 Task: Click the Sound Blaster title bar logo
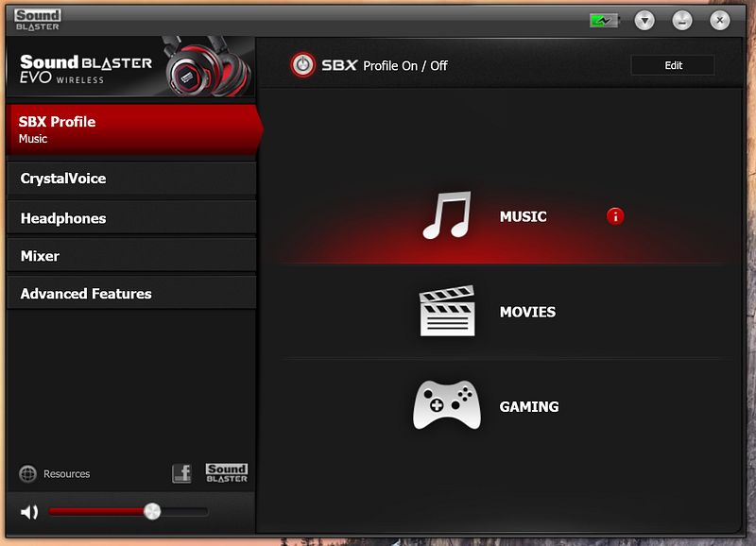37,20
